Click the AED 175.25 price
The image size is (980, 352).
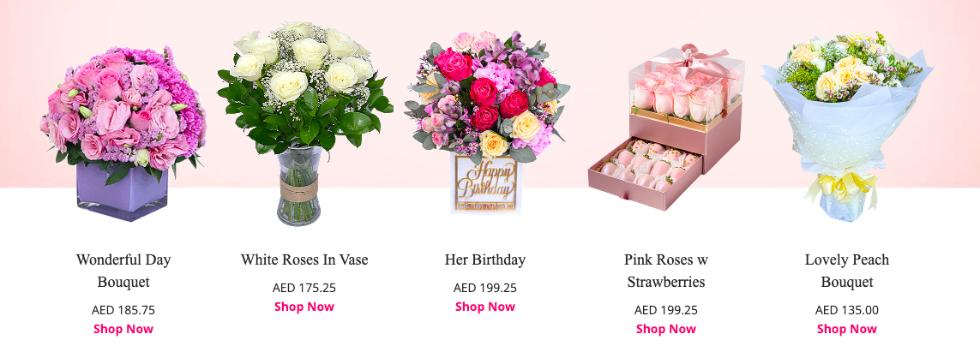point(304,288)
